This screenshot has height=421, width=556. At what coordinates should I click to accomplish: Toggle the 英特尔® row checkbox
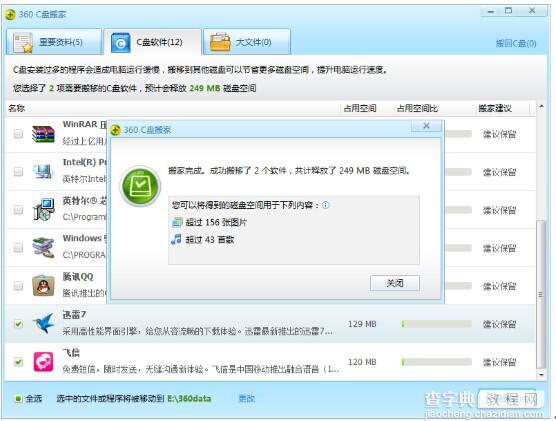click(18, 210)
